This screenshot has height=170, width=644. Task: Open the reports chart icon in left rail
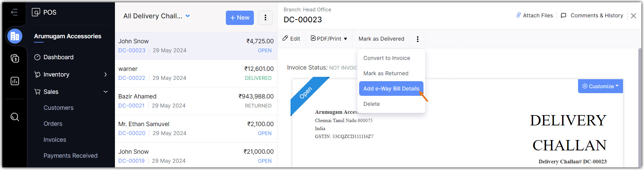[x=15, y=81]
